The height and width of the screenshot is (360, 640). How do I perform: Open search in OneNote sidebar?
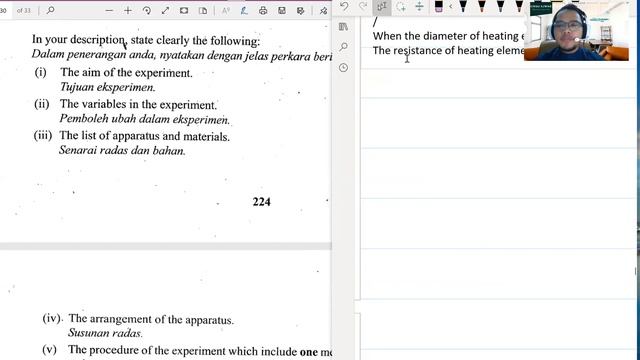click(x=344, y=47)
